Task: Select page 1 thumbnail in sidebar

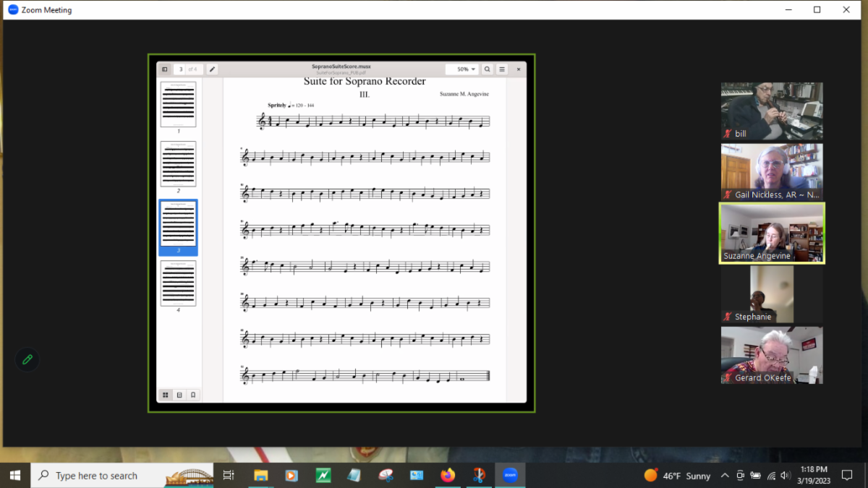Action: click(x=178, y=105)
